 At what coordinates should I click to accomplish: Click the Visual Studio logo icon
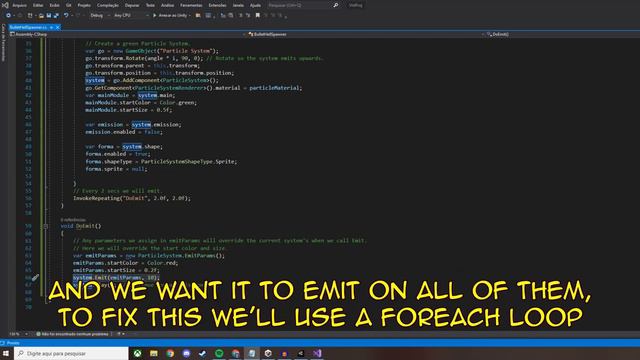pyautogui.click(x=5, y=5)
